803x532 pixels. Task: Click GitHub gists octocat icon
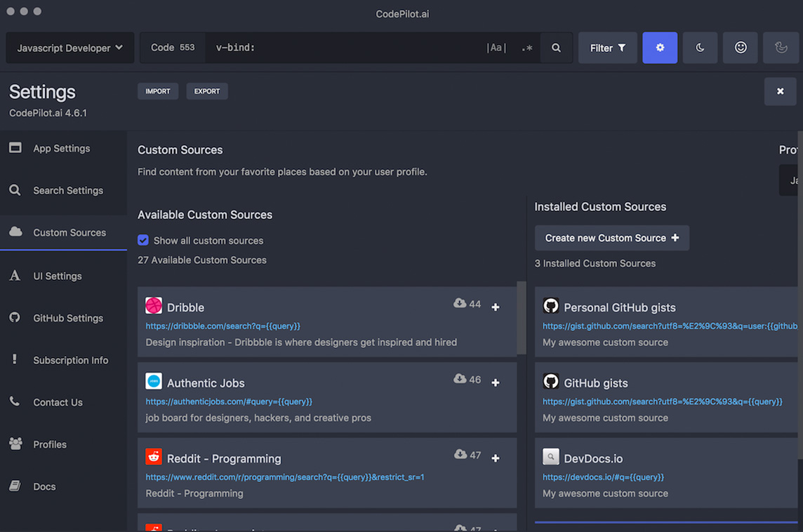click(x=550, y=381)
